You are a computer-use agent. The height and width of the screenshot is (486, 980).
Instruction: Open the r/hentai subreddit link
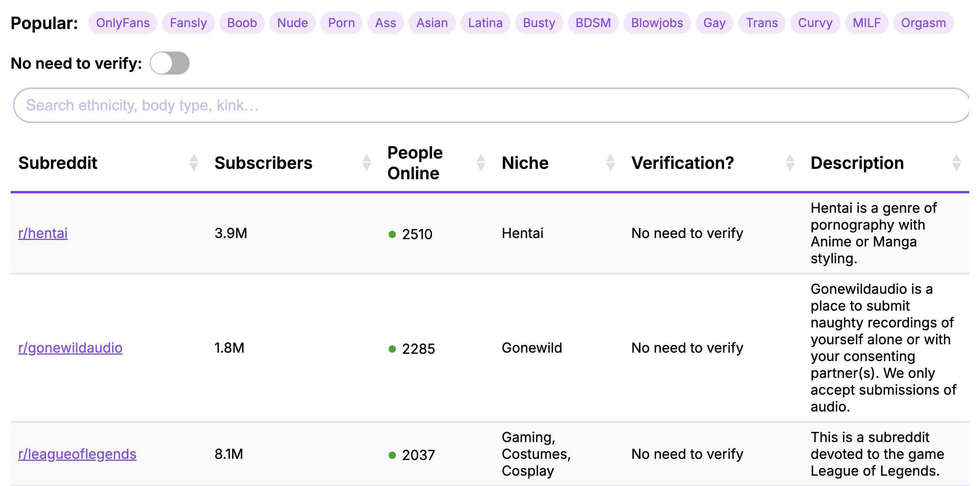coord(43,233)
